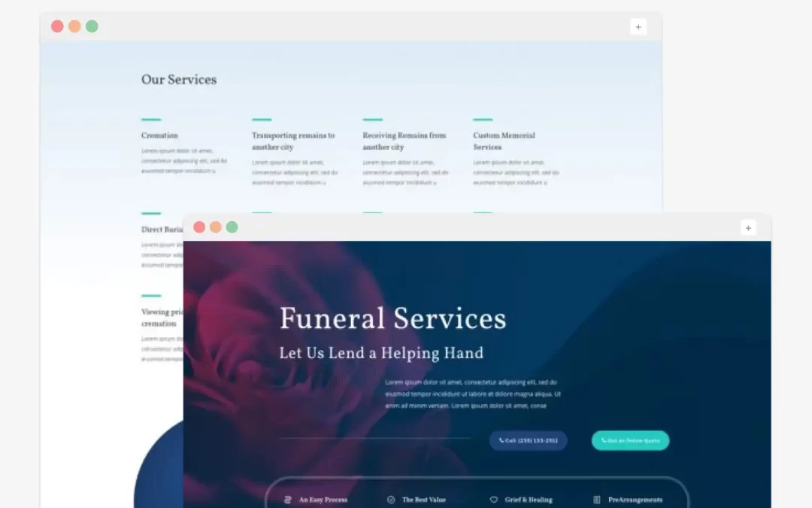The width and height of the screenshot is (812, 508).
Task: Click the teal Get an Online Quote button
Action: (630, 440)
